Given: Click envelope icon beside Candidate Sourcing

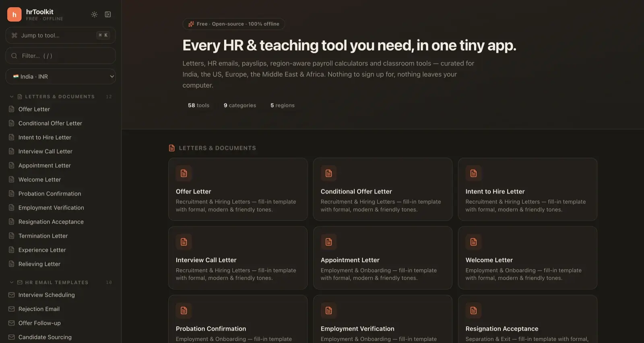Looking at the screenshot, I should (12, 337).
